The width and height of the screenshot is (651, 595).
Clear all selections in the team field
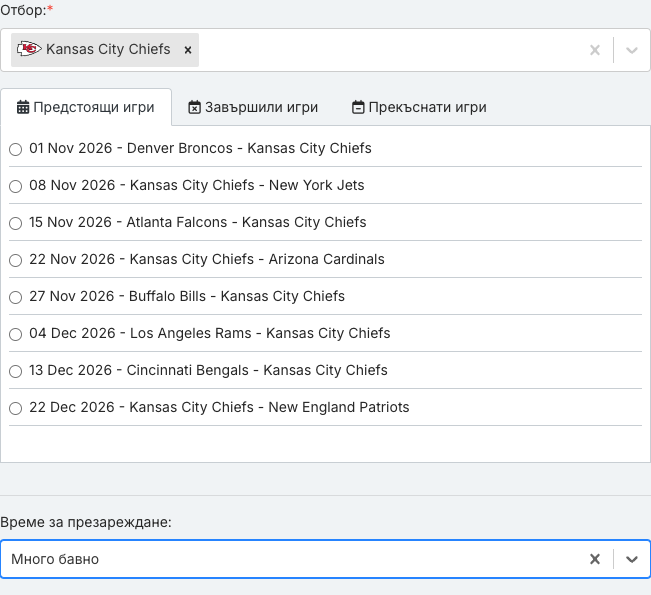click(595, 50)
